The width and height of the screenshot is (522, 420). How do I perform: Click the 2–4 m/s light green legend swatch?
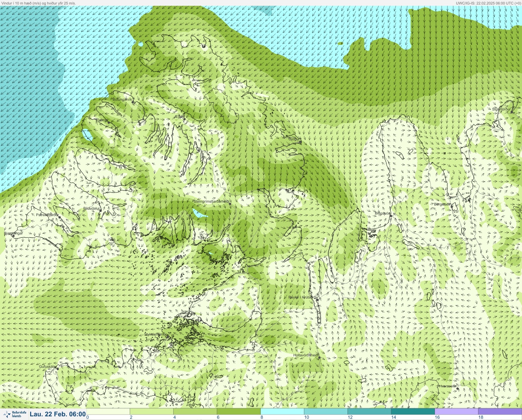(151, 411)
